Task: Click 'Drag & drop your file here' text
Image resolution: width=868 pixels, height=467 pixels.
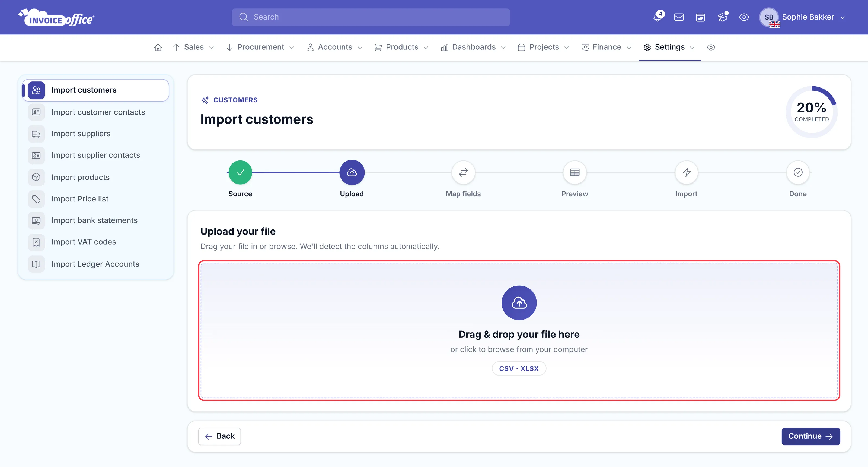Action: click(519, 334)
